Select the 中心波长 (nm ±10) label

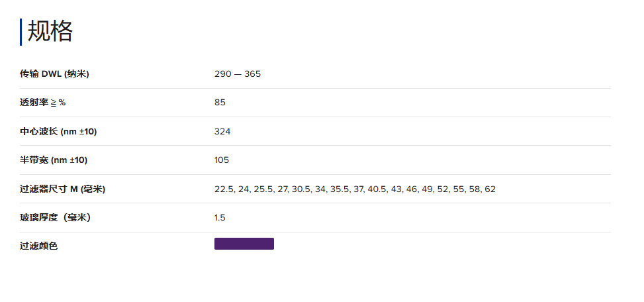[58, 131]
